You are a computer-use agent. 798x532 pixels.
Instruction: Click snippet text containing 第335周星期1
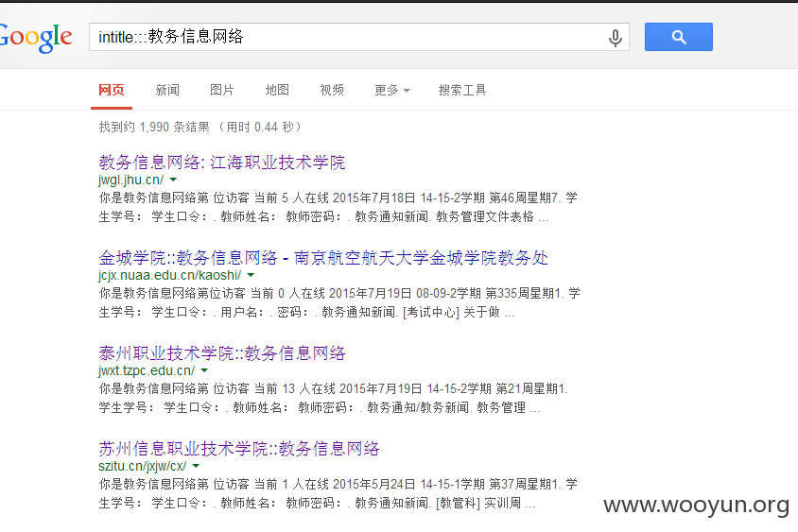[x=338, y=302]
